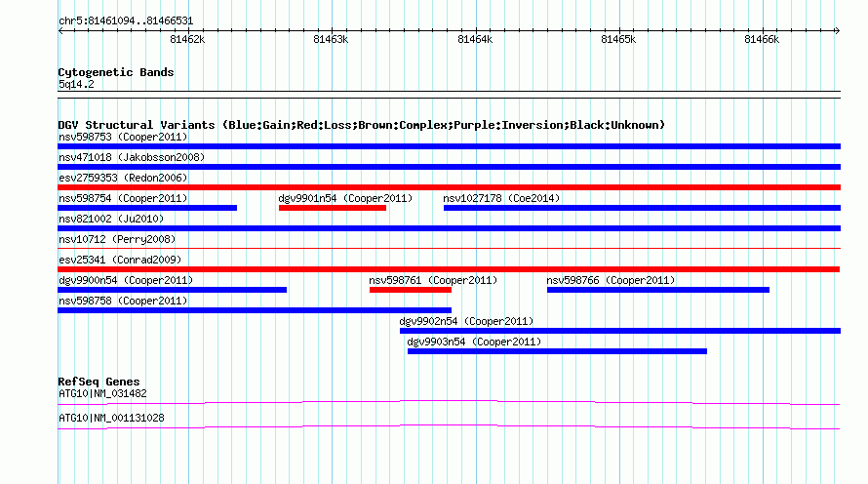Click the 81462k ruler tick label
The width and height of the screenshot is (868, 484).
point(187,39)
